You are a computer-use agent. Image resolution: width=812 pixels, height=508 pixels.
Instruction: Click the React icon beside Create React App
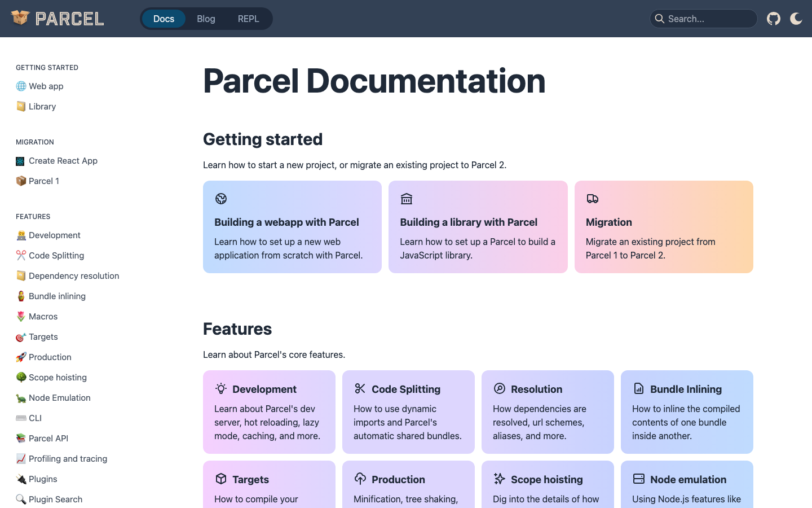[21, 161]
